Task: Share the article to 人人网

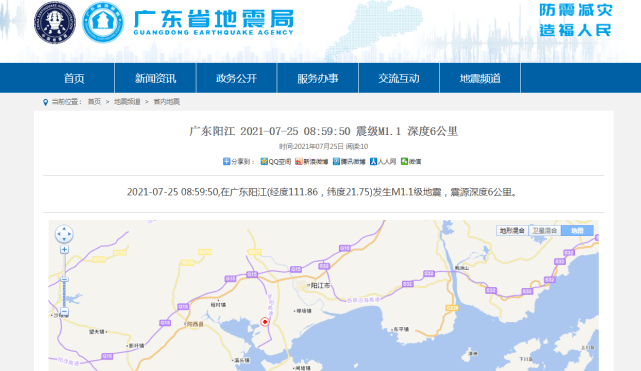Action: click(x=383, y=161)
